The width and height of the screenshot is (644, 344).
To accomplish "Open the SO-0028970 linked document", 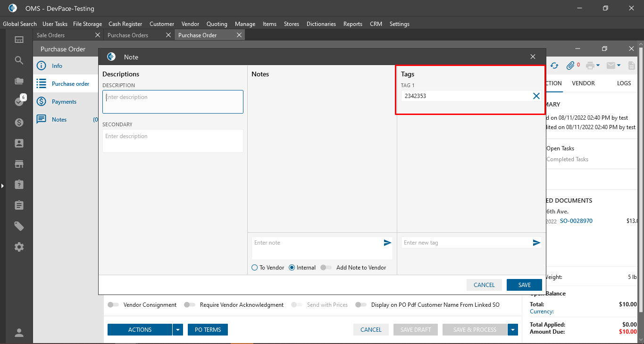I will pyautogui.click(x=576, y=221).
